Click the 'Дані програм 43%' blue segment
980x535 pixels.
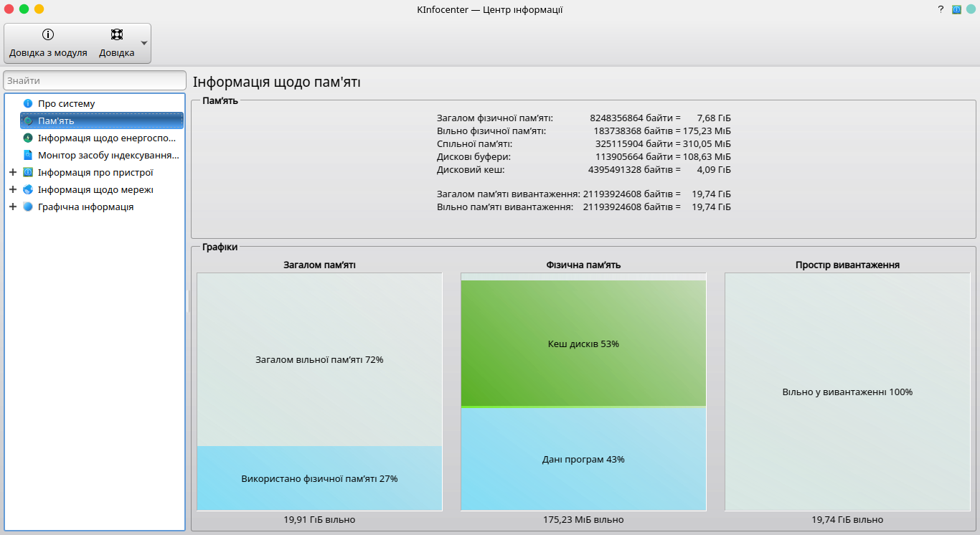583,459
